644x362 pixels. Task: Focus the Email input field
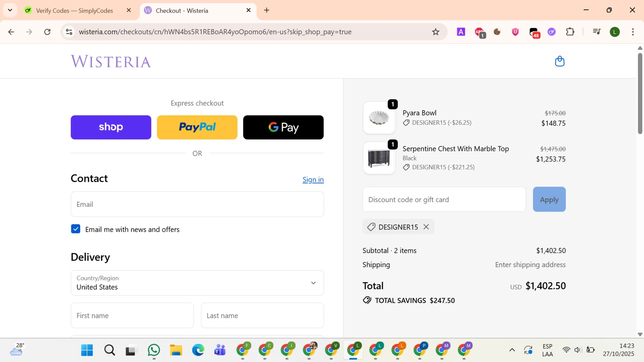(x=197, y=204)
